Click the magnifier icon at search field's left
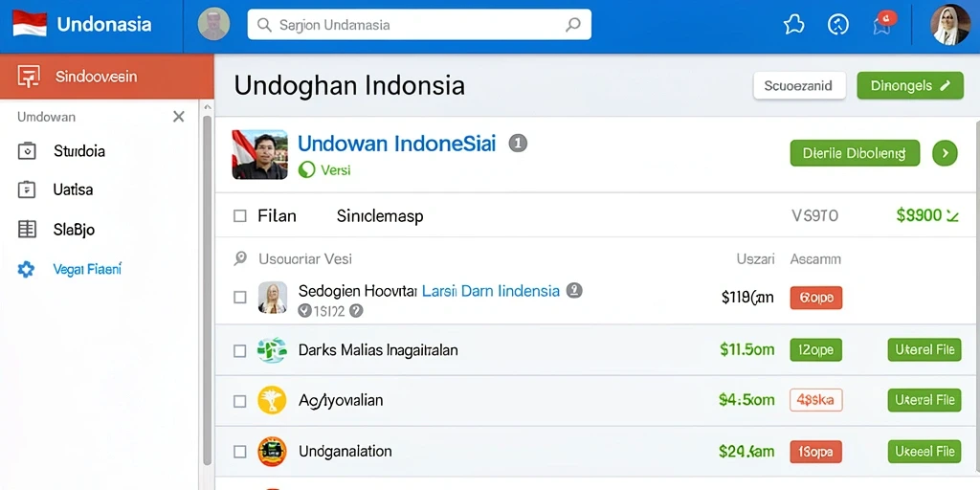980x490 pixels. click(264, 25)
